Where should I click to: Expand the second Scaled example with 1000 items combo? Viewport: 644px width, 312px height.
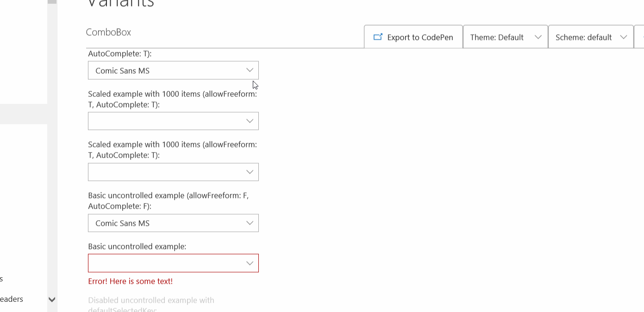[250, 172]
